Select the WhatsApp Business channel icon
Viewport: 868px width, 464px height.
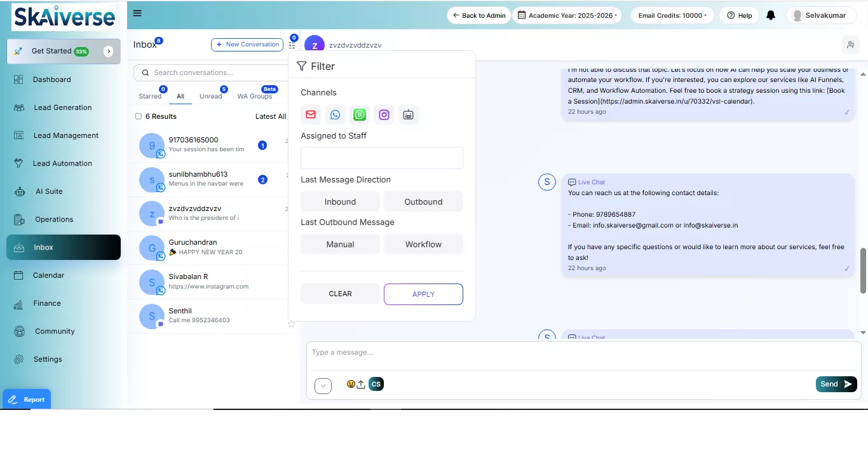(x=360, y=115)
